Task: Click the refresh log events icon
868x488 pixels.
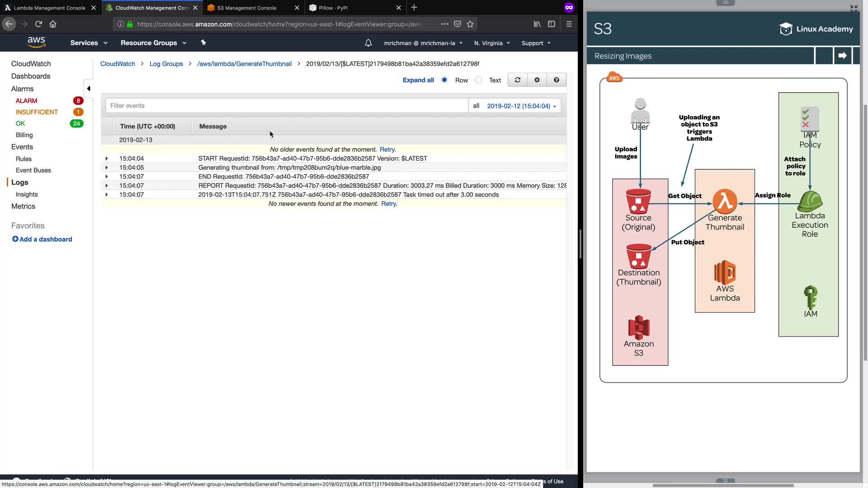Action: point(517,80)
